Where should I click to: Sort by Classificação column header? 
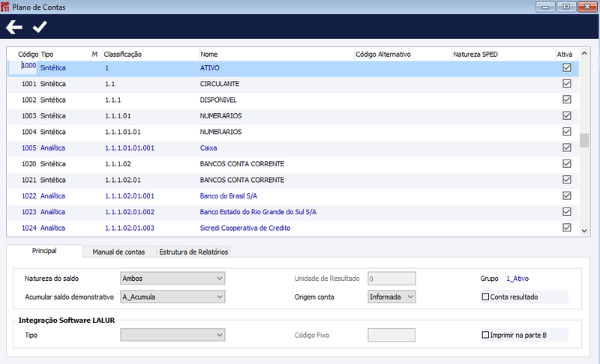123,54
